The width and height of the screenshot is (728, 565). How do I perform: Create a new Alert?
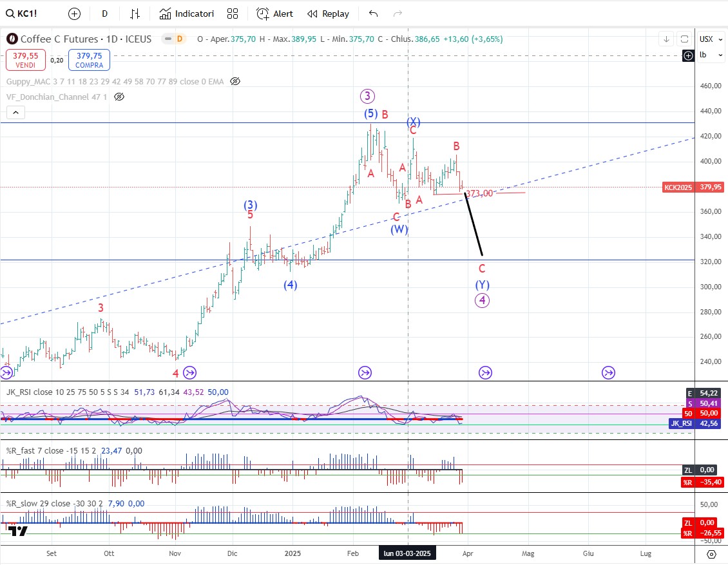275,14
